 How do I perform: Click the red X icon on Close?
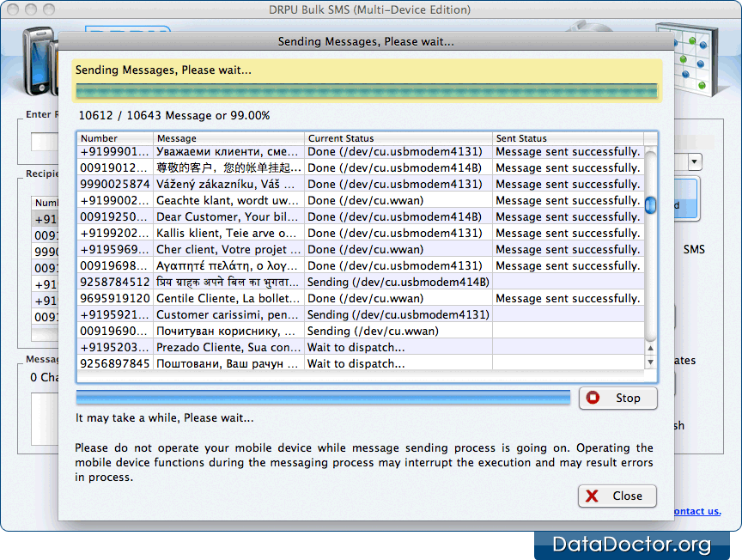[592, 496]
